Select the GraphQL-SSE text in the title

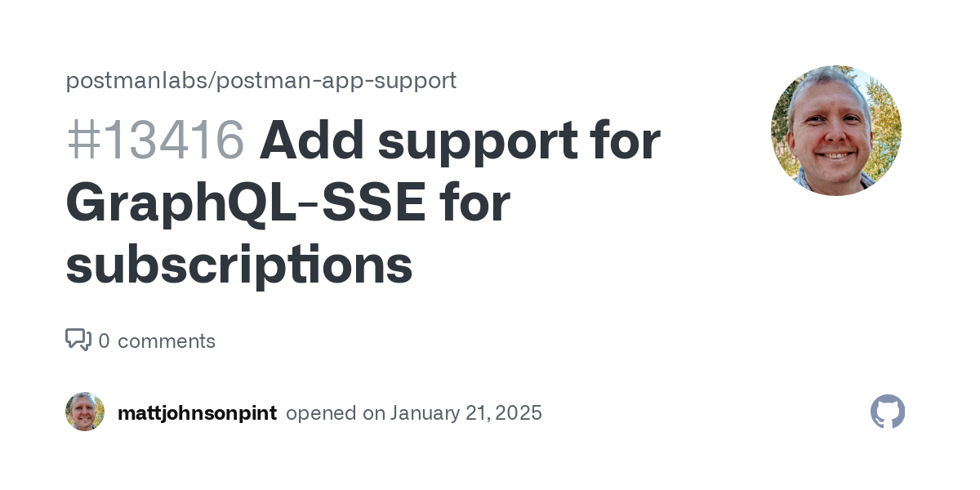(246, 206)
